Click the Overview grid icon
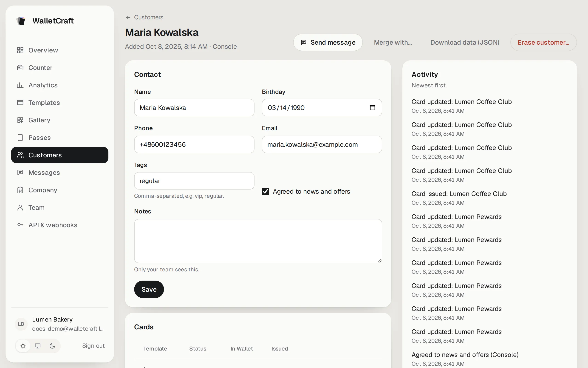The image size is (588, 368). pos(20,50)
